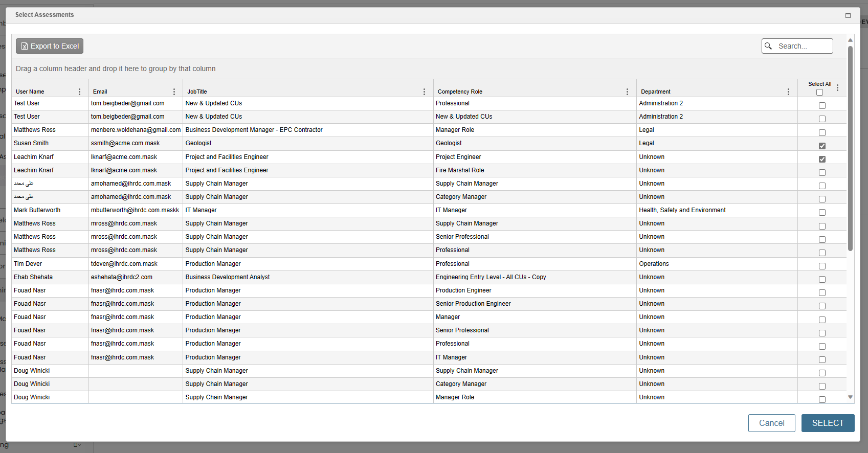Image resolution: width=868 pixels, height=453 pixels.
Task: Click the scroll up arrow
Action: pyautogui.click(x=850, y=40)
